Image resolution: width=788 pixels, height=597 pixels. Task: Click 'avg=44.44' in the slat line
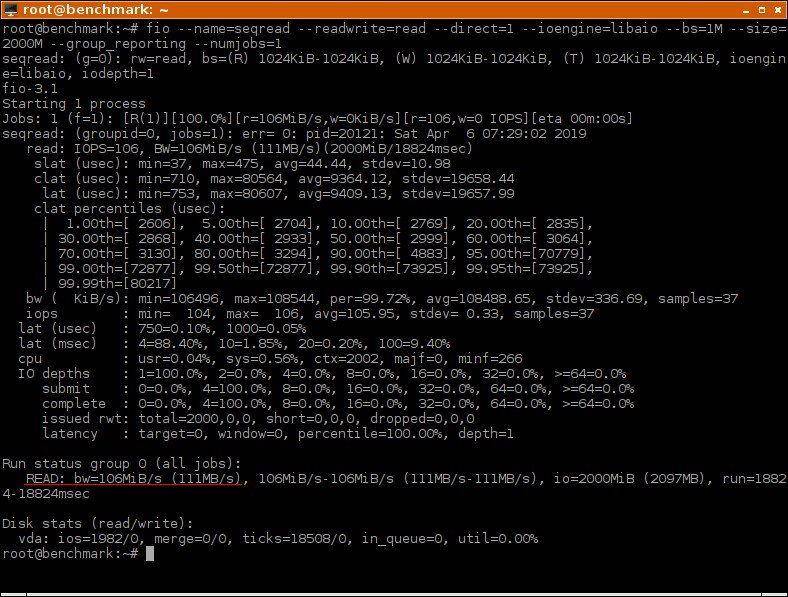314,164
